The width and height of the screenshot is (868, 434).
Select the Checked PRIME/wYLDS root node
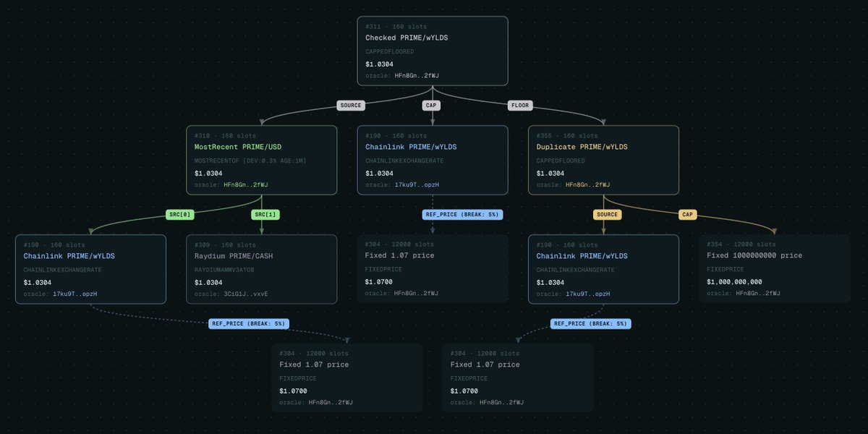point(433,51)
